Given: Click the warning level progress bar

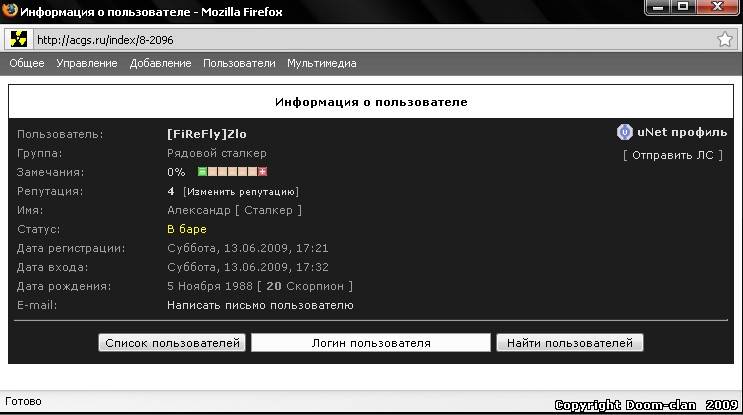Looking at the screenshot, I should click(x=232, y=172).
